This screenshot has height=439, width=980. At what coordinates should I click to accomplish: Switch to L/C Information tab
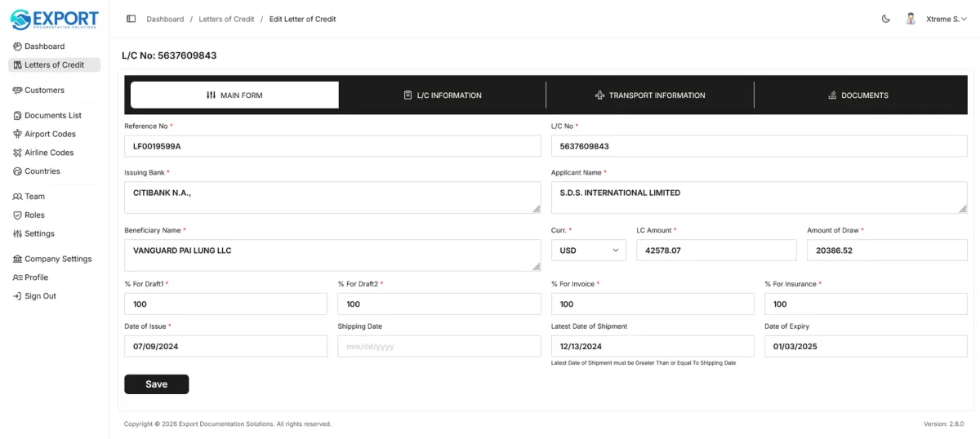[442, 95]
